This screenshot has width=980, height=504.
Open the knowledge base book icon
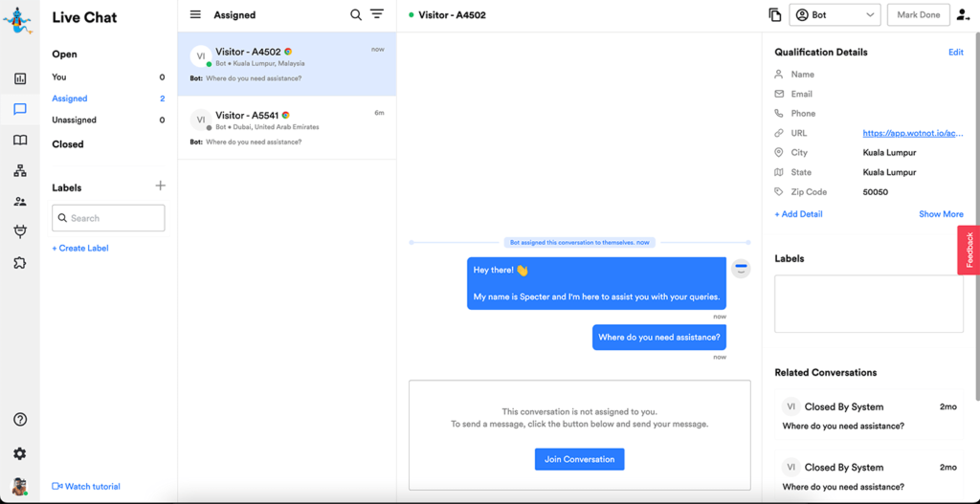[x=20, y=141]
